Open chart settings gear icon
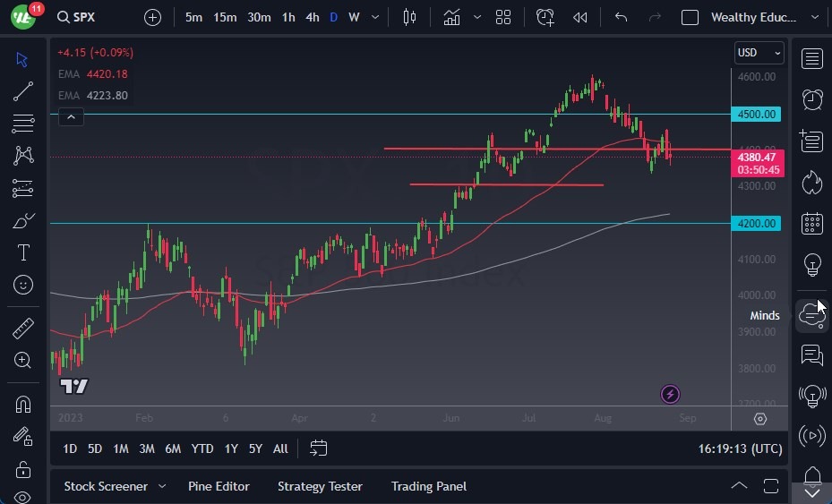 coord(759,419)
